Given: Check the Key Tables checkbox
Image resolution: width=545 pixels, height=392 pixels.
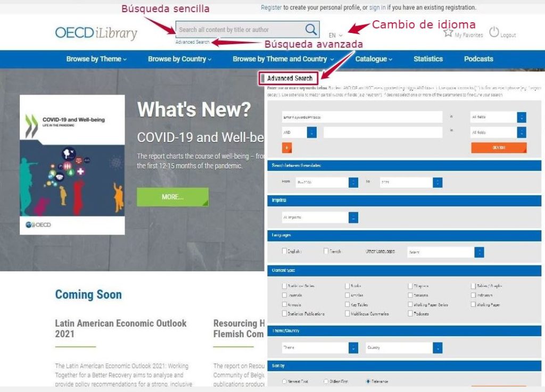Looking at the screenshot, I should (x=347, y=304).
